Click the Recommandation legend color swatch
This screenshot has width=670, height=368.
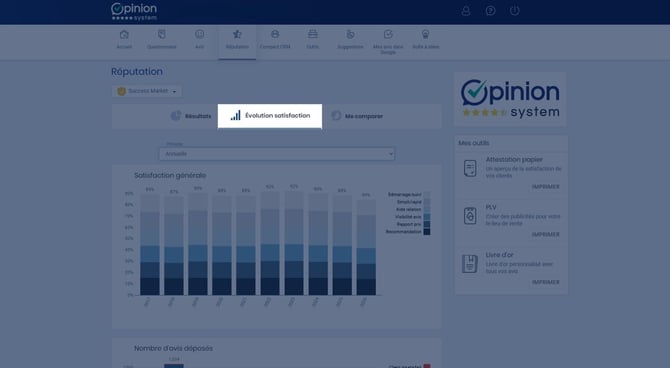click(427, 232)
